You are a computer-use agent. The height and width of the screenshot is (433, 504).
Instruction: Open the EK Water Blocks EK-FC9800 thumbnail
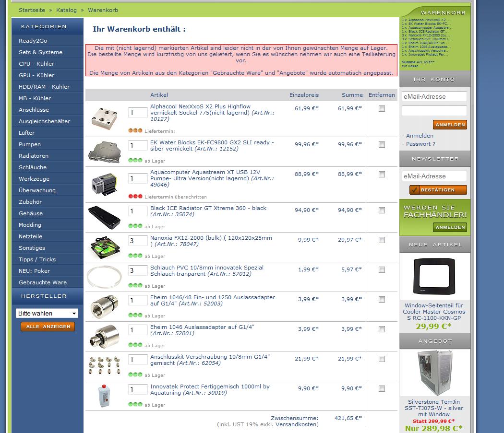coord(105,152)
